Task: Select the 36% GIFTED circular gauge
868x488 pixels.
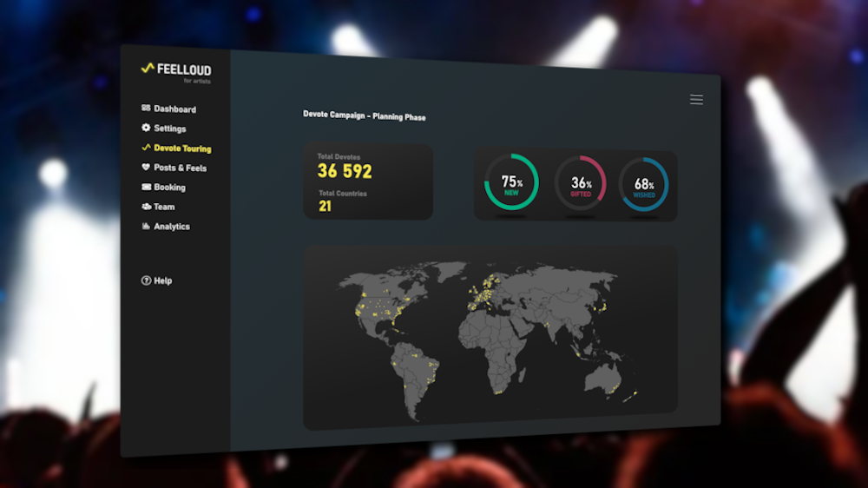Action: click(581, 184)
